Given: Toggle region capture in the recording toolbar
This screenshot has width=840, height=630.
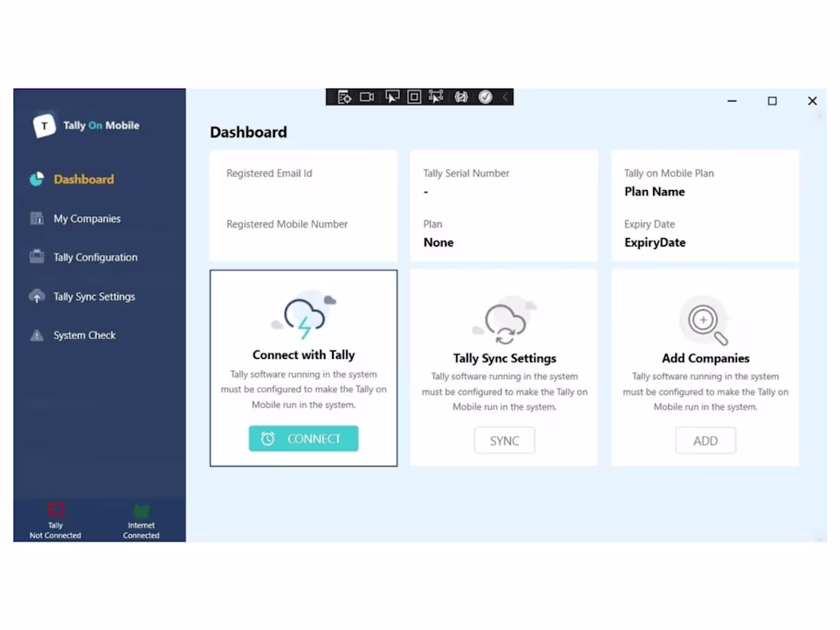Looking at the screenshot, I should (x=413, y=97).
